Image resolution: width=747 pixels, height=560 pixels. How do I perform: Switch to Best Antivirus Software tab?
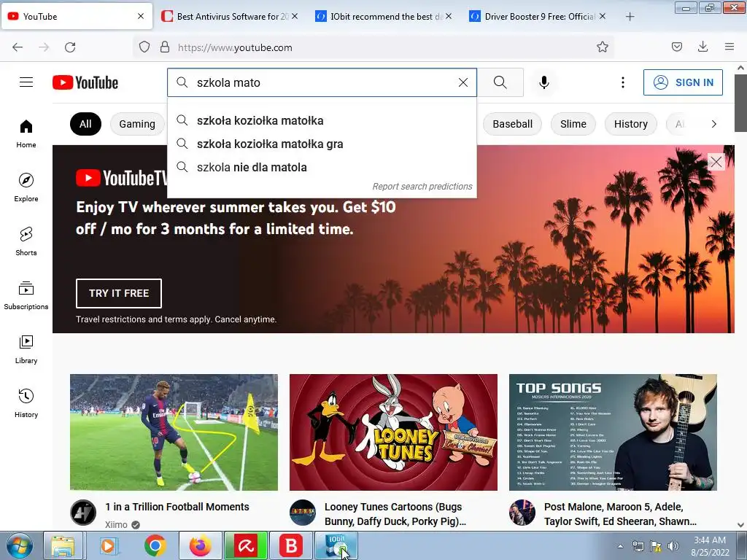(230, 16)
